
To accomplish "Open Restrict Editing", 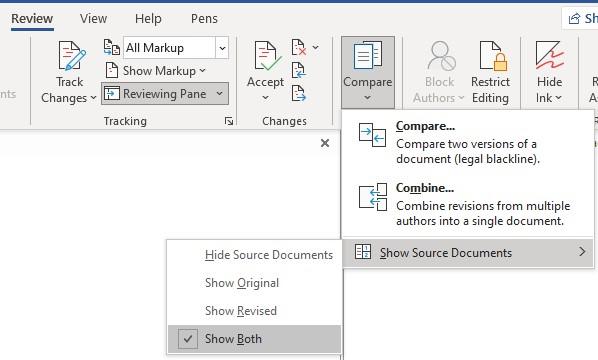I will [490, 72].
